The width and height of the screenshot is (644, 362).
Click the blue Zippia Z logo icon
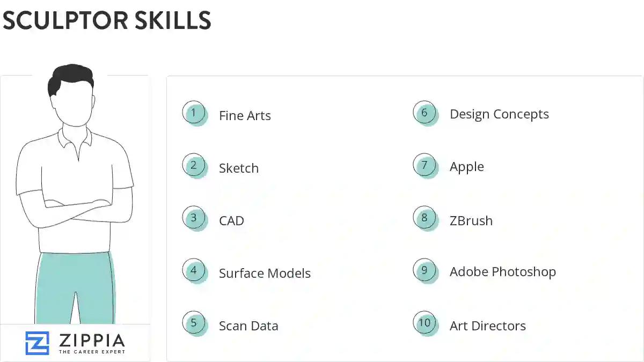tap(37, 343)
